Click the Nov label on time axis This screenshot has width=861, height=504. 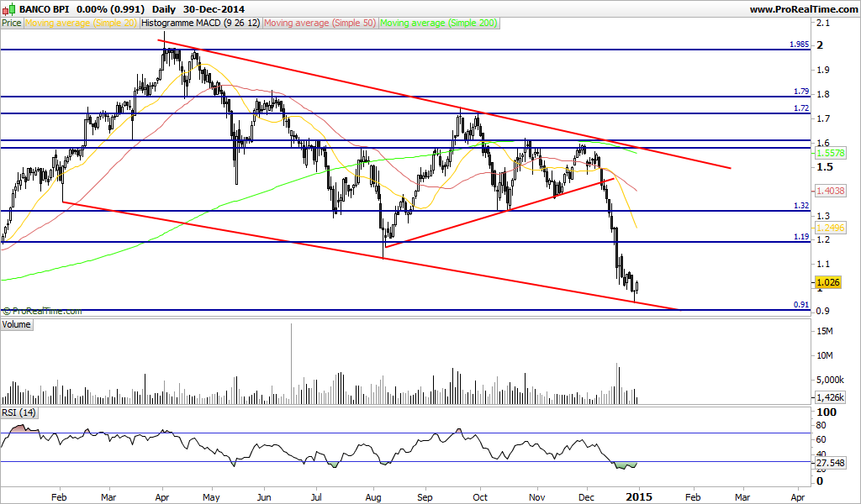coord(537,497)
